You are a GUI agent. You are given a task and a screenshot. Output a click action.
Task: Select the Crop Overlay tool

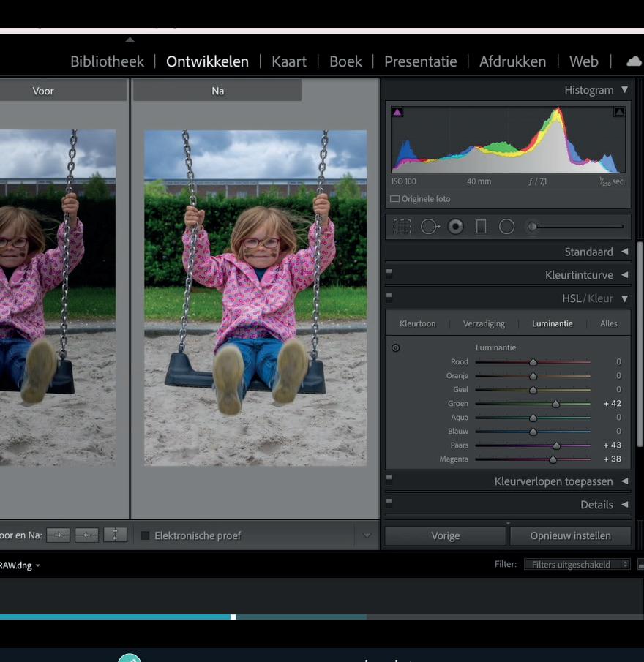tap(402, 227)
